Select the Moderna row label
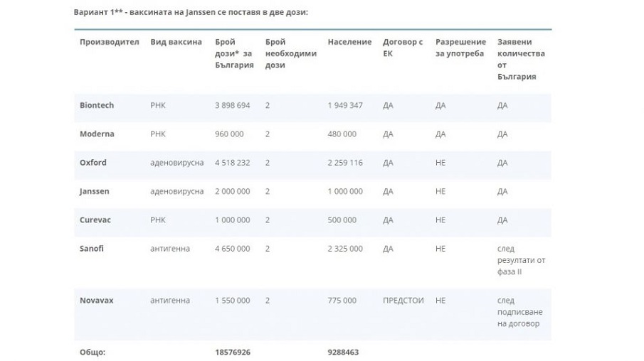This screenshot has height=361, width=644. click(97, 134)
